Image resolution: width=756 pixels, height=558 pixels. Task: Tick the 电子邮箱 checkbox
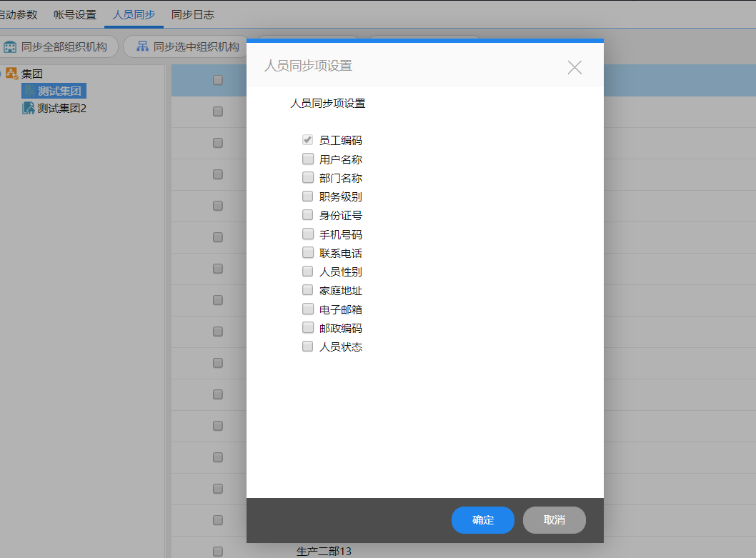click(308, 309)
